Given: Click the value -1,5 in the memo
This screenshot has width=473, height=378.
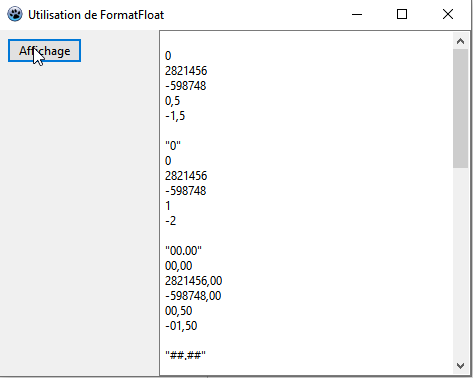Looking at the screenshot, I should pos(175,116).
